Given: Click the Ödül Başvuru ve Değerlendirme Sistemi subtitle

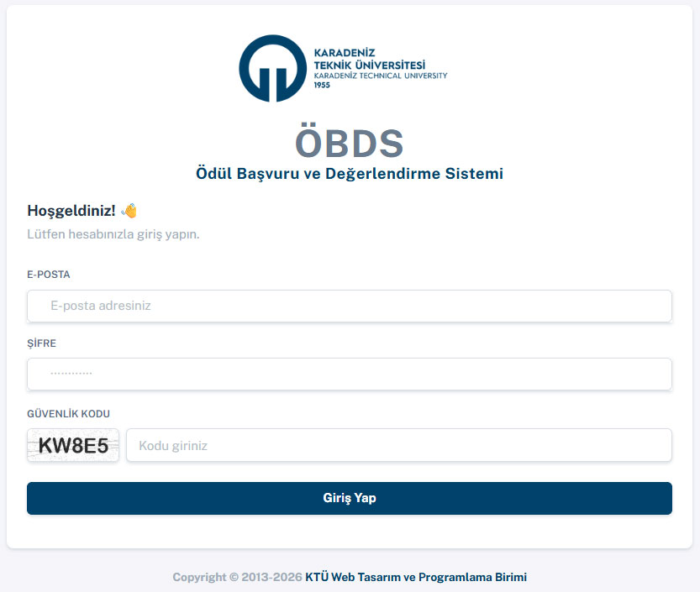Looking at the screenshot, I should 349,174.
